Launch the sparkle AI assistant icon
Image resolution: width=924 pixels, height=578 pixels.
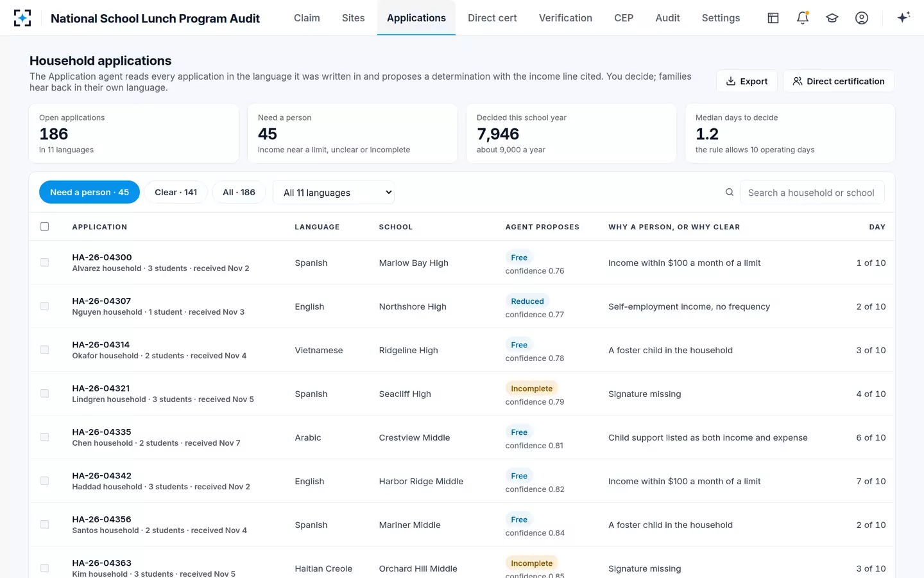pyautogui.click(x=903, y=17)
